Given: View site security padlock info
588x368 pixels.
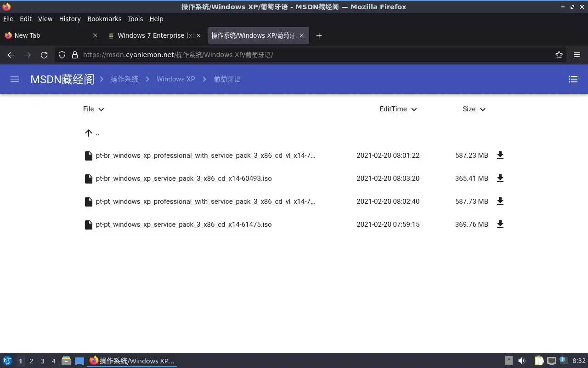Looking at the screenshot, I should coord(75,55).
